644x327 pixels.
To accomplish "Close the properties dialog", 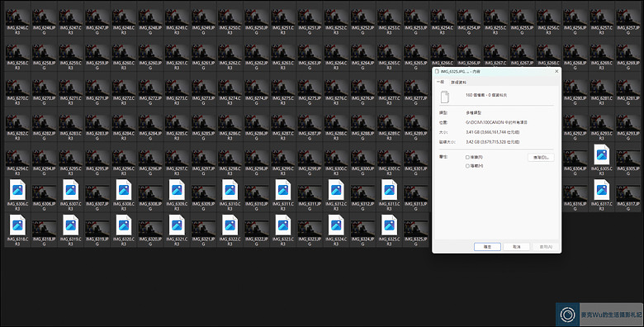I will pyautogui.click(x=556, y=72).
